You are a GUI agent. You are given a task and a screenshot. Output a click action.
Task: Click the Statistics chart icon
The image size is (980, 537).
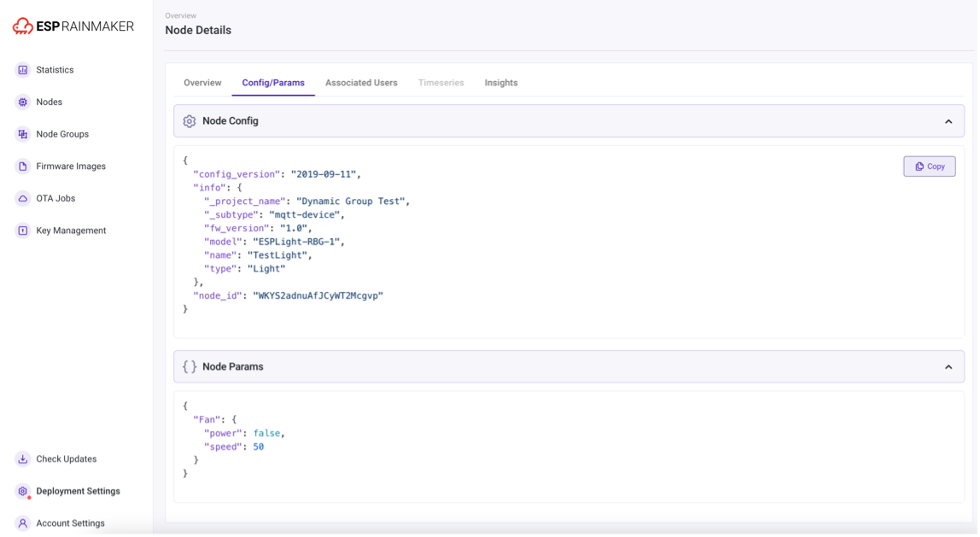22,70
